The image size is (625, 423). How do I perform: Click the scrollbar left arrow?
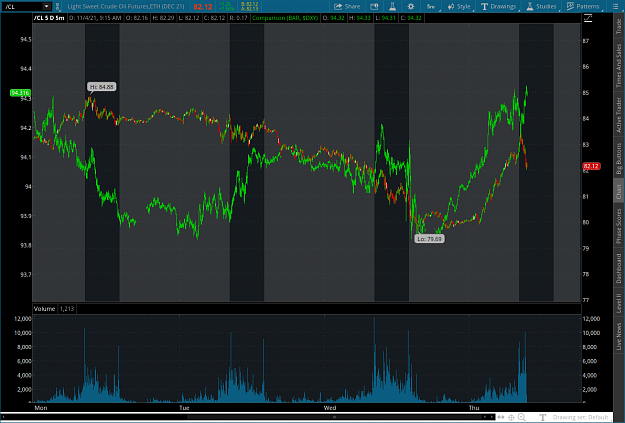(3, 417)
